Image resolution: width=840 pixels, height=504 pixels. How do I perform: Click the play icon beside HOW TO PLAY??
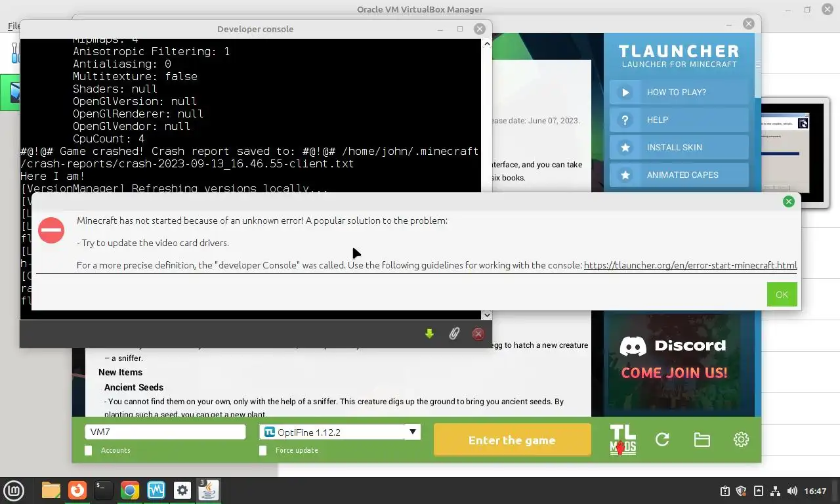click(625, 93)
